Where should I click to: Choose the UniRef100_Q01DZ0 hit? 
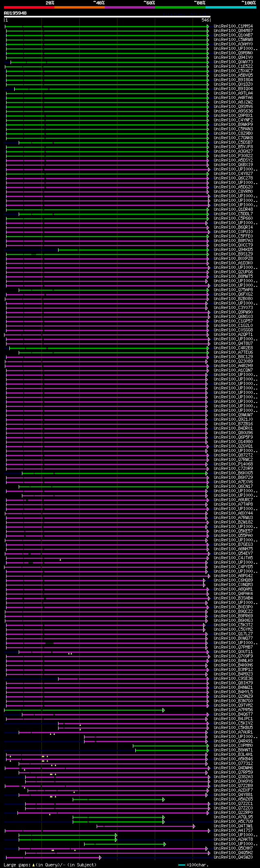[x=233, y=84]
